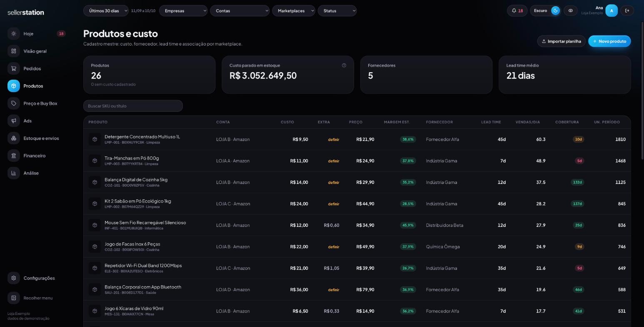Click definir extra for Tira-Manchas em Pó 800g
The height and width of the screenshot is (327, 644).
coord(334,161)
